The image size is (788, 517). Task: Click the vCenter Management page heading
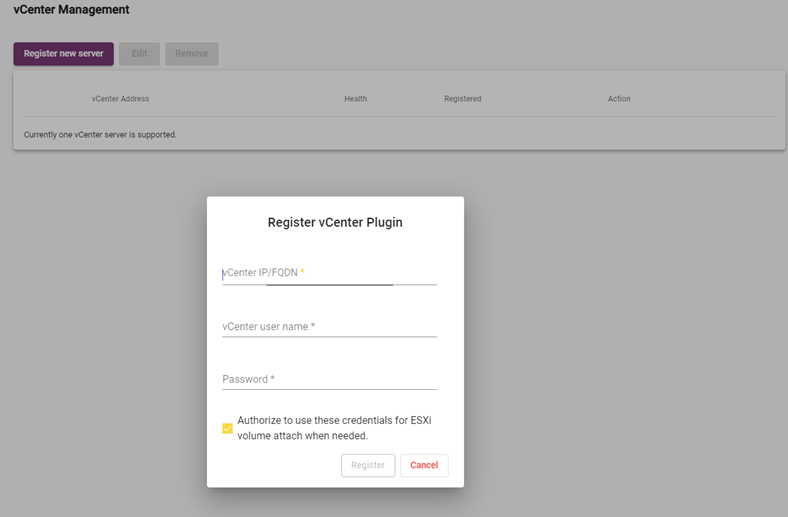[71, 10]
